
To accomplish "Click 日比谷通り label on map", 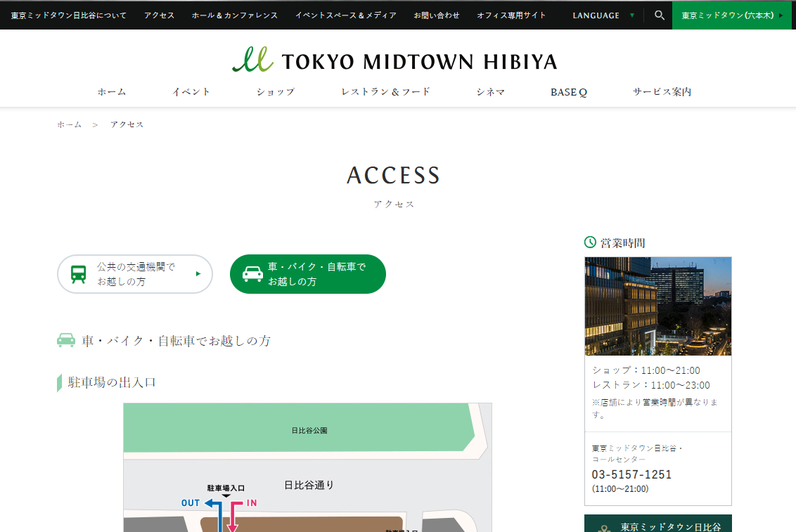I will point(309,486).
